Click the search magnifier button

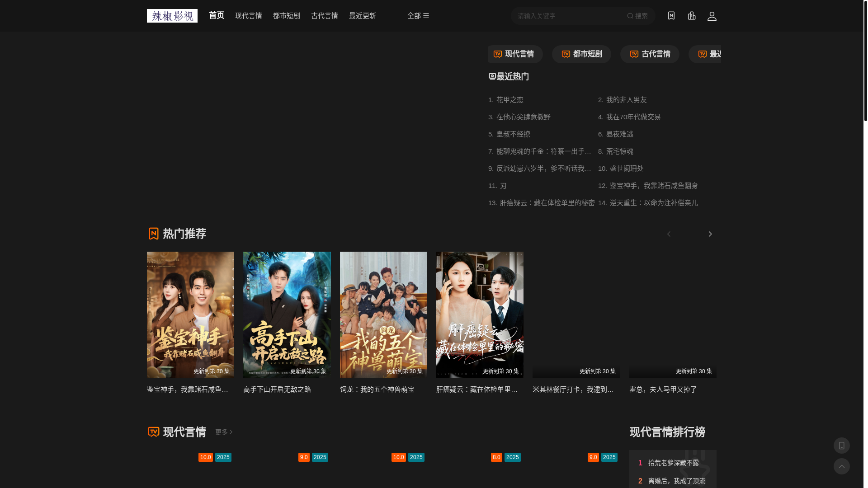click(x=637, y=16)
